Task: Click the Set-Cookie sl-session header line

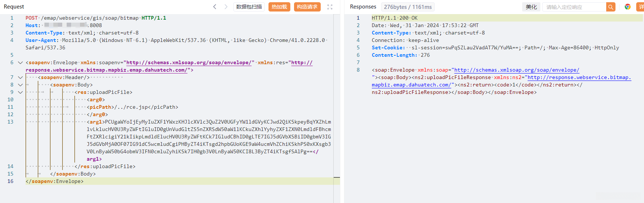Action: [495, 48]
